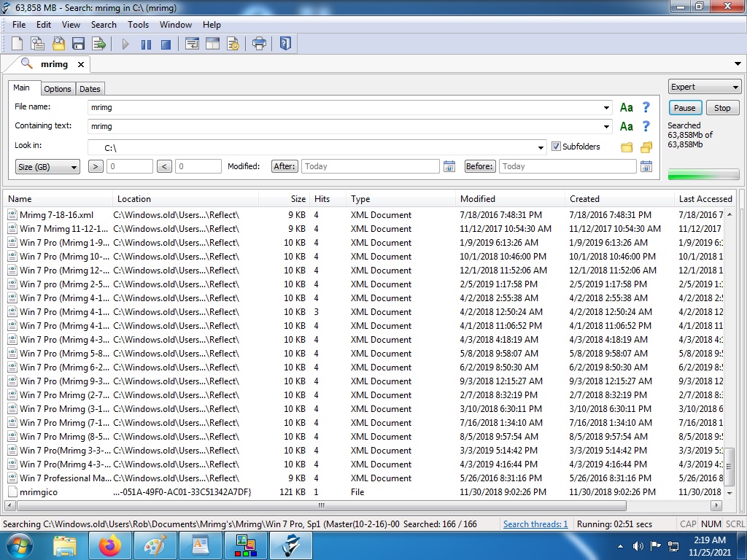Start the search with the toolbar play icon
Viewport: 747px width, 560px height.
point(125,44)
